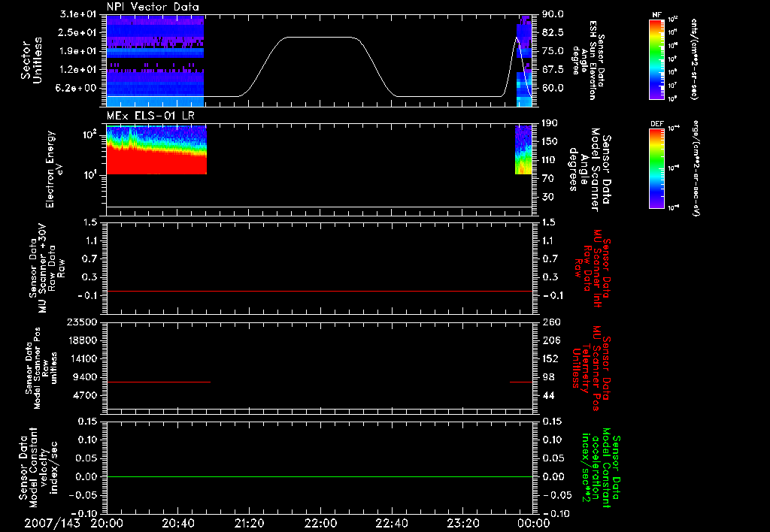Click the 6.2e+00 sector tick value
The image size is (770, 532).
[x=77, y=88]
